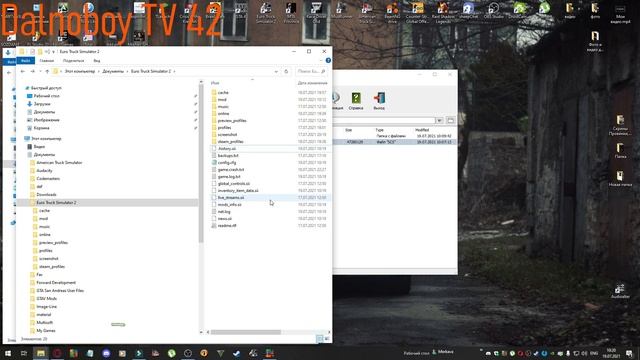Image resolution: width=640 pixels, height=360 pixels.
Task: Click Этот компьютер in the address breadcrumb
Action: (80, 71)
